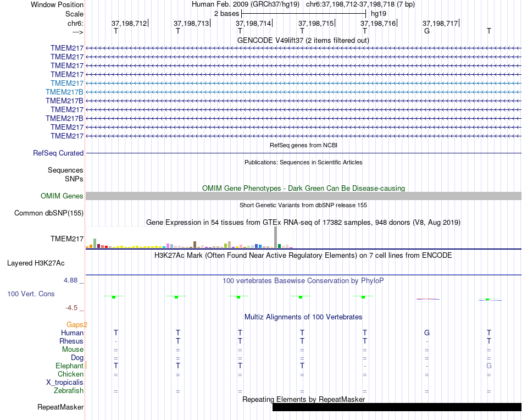This screenshot has width=522, height=420.
Task: Click Multiz Alignments of 100 Vertebrates title
Action: 303,317
